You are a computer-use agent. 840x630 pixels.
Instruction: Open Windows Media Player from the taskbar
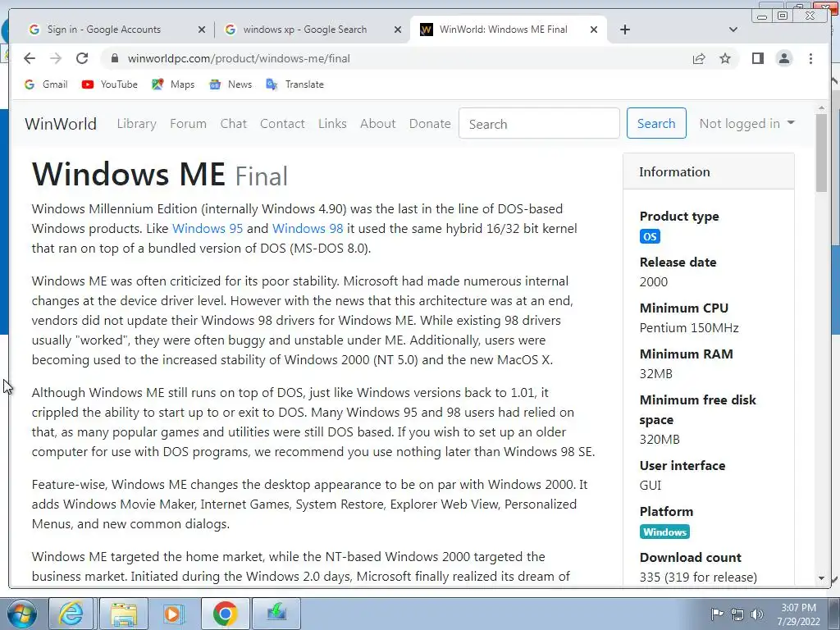click(x=173, y=614)
